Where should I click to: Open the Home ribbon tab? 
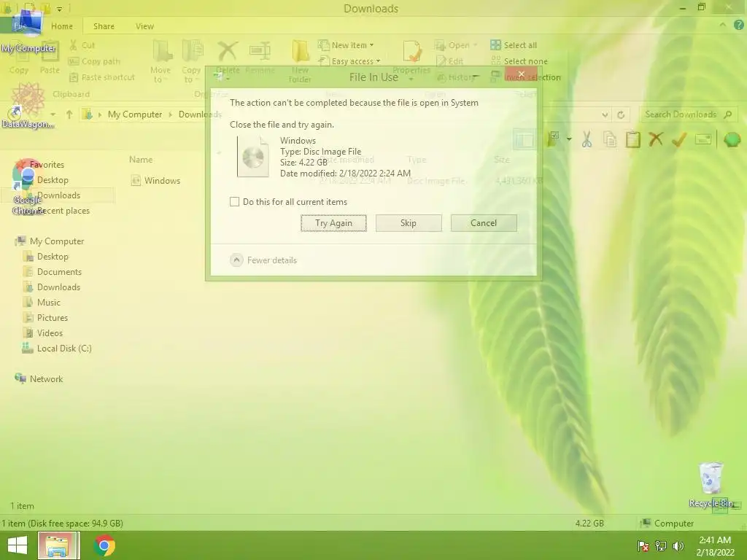[x=62, y=26]
